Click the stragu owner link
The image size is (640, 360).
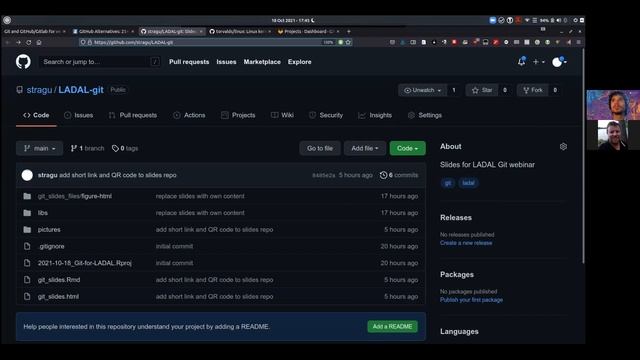click(x=39, y=90)
